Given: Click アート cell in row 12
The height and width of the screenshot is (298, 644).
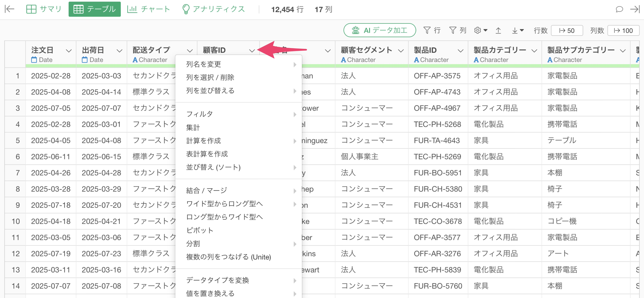Looking at the screenshot, I should (x=586, y=254).
